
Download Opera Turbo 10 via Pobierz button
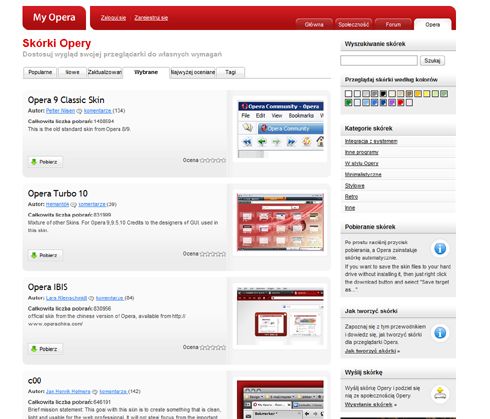tap(45, 255)
